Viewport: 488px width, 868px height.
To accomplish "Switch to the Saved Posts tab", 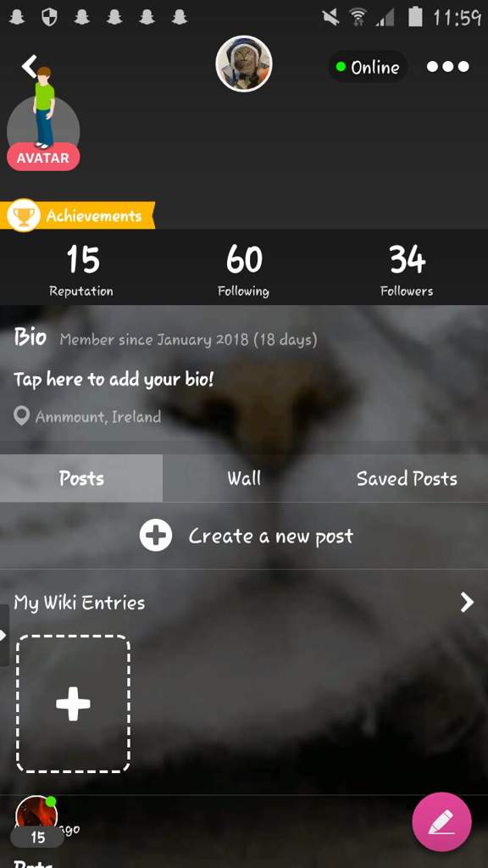I will click(x=407, y=478).
